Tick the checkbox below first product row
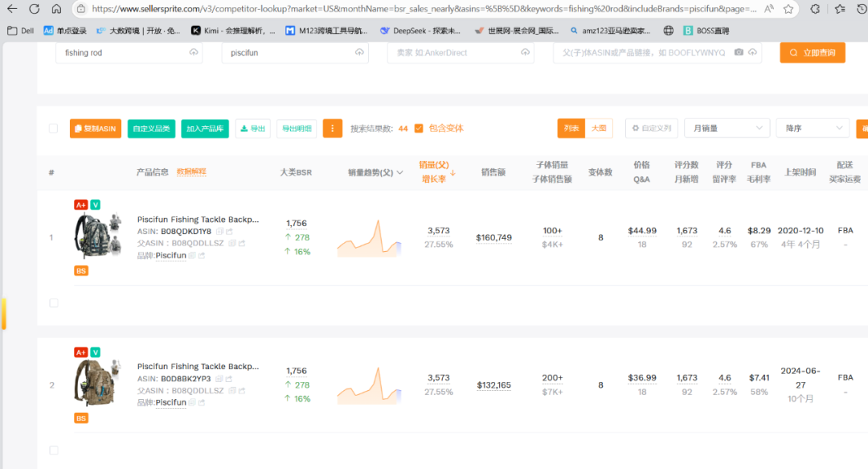Screen dimensions: 868x469 54,303
